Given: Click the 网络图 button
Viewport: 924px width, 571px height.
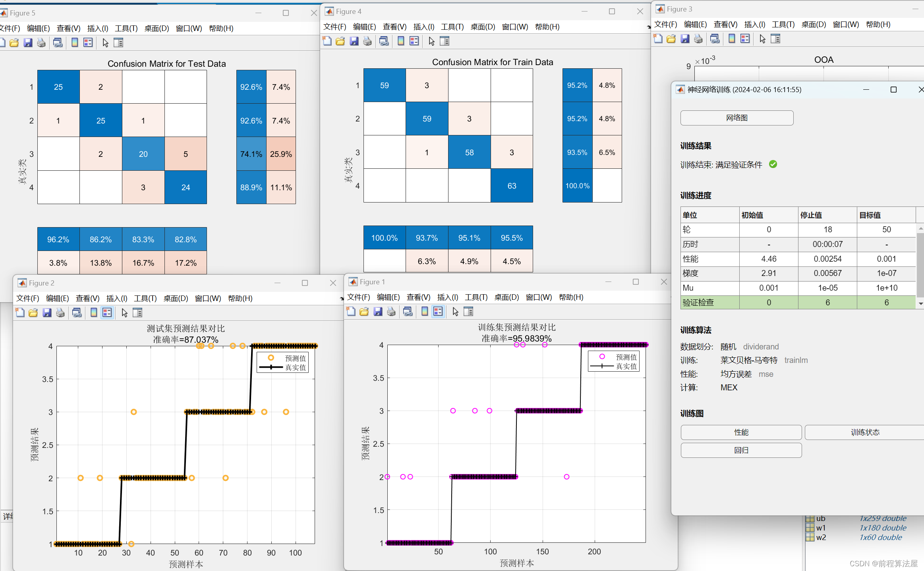Looking at the screenshot, I should (736, 118).
